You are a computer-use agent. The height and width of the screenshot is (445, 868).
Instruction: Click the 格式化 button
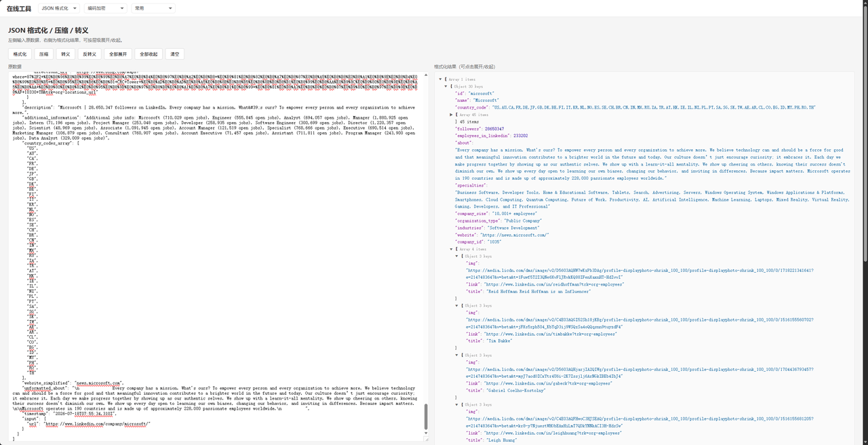click(x=20, y=54)
